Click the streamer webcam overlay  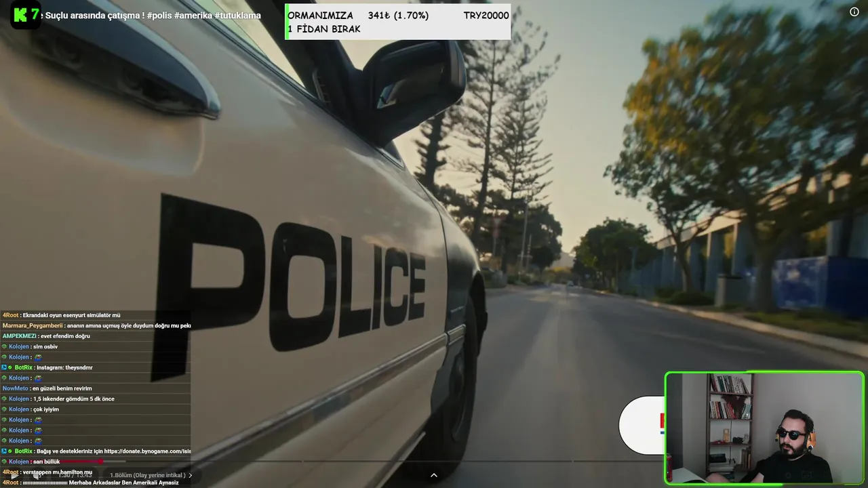pyautogui.click(x=764, y=428)
